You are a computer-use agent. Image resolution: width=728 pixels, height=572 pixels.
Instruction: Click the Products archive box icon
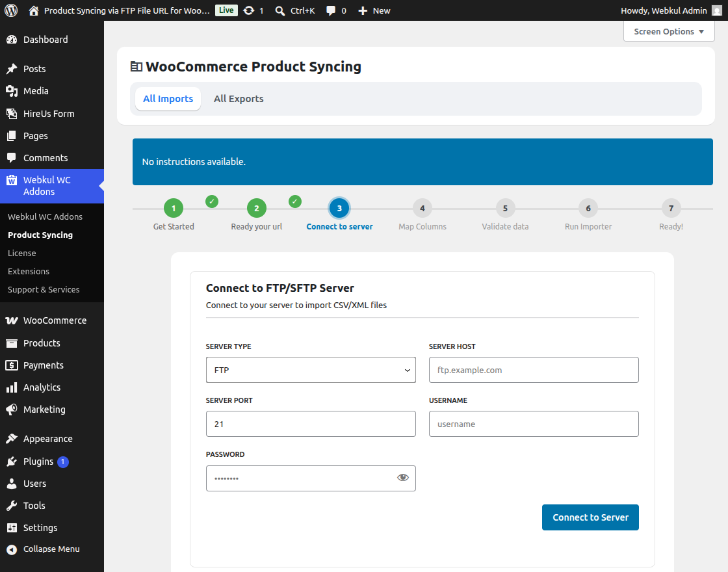click(12, 343)
